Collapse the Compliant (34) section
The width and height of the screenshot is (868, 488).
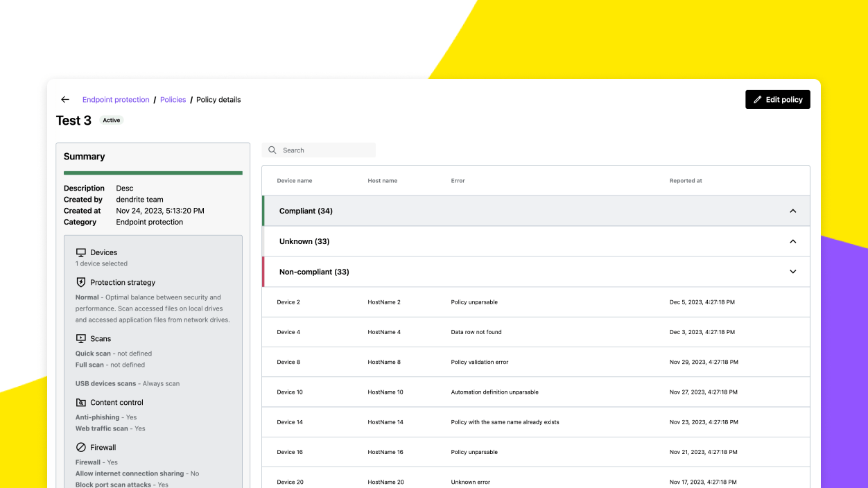pyautogui.click(x=792, y=211)
